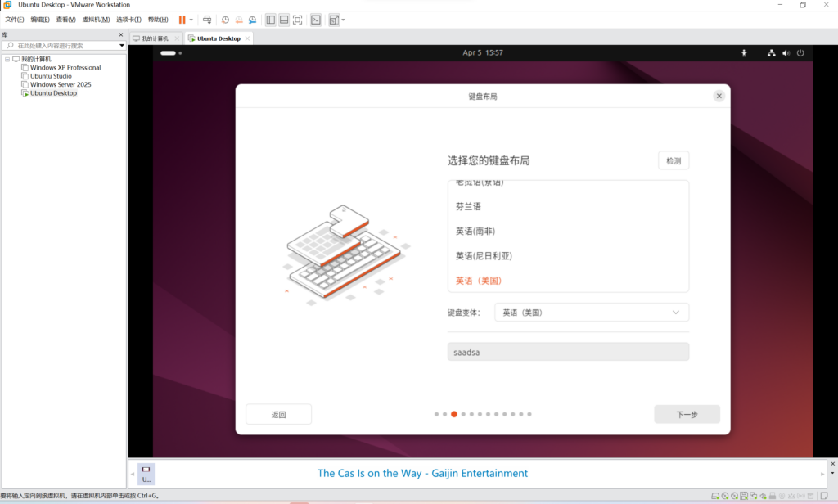Open the Snapshot Manager toolbar icon
This screenshot has height=504, width=838.
click(252, 20)
